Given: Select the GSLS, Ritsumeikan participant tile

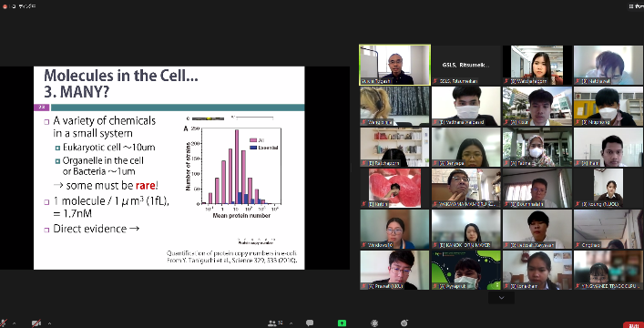Looking at the screenshot, I should point(466,65).
